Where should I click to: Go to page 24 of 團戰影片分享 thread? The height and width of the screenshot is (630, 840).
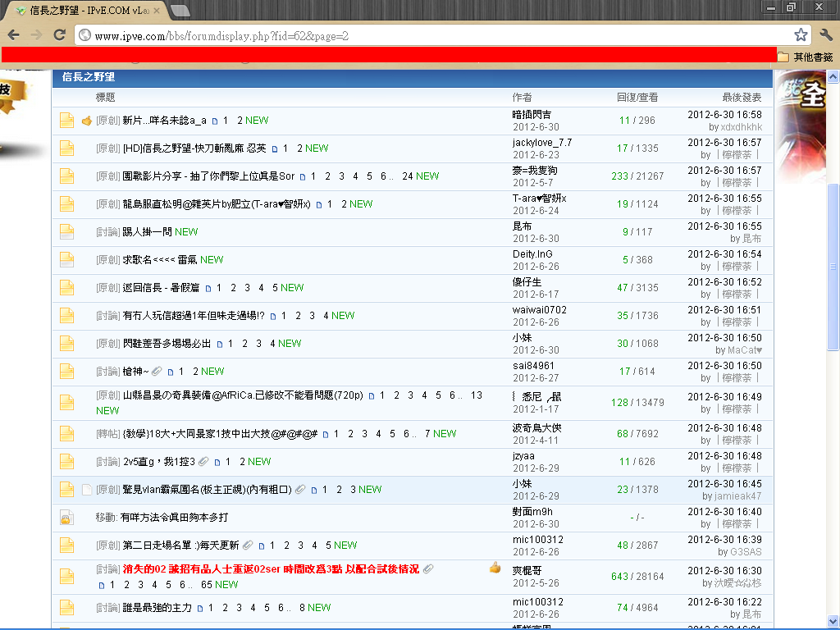coord(407,176)
